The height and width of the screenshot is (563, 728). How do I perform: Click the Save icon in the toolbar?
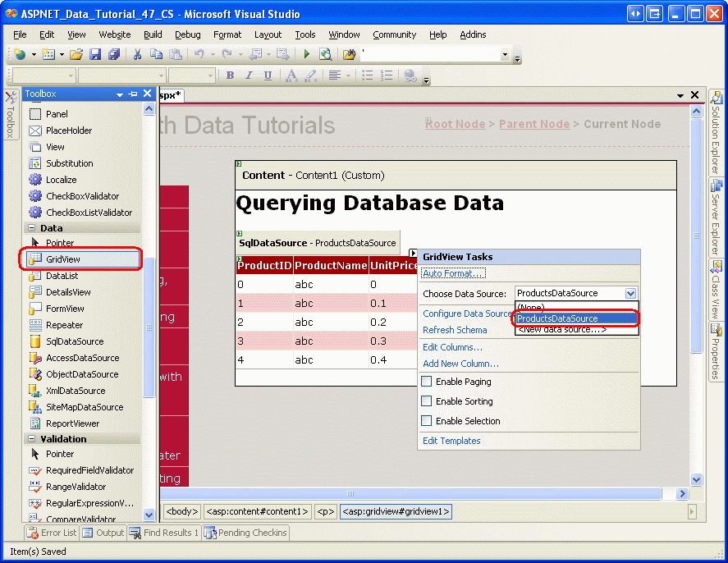(x=94, y=54)
